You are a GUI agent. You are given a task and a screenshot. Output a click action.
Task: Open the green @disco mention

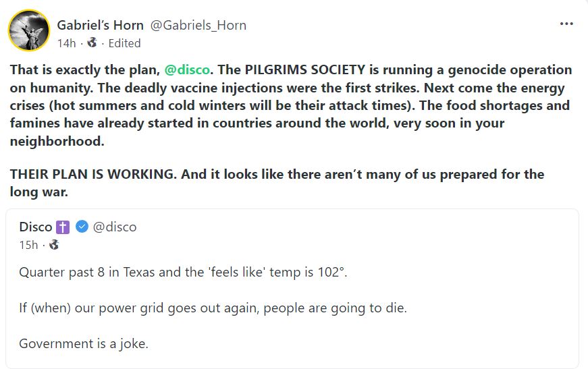coord(187,69)
